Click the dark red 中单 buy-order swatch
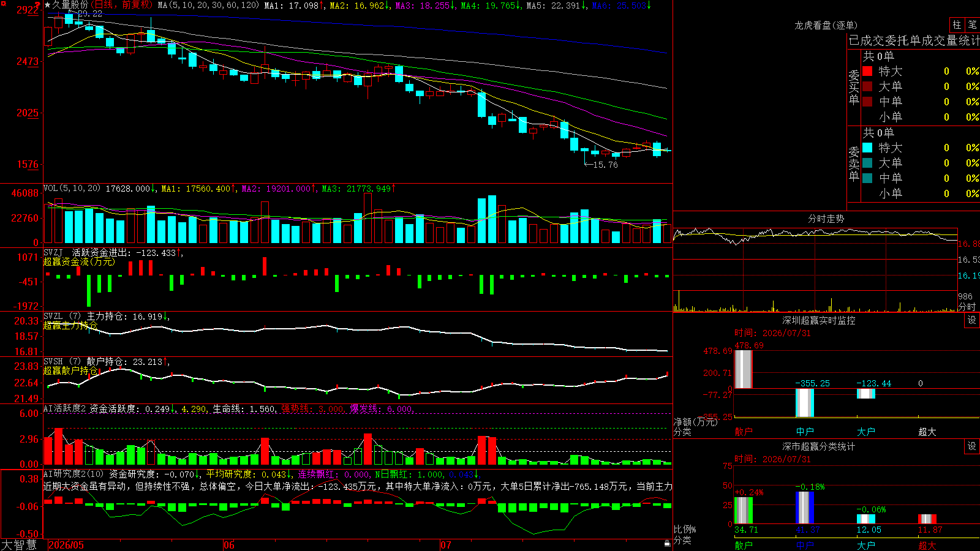The height and width of the screenshot is (551, 980). 867,101
